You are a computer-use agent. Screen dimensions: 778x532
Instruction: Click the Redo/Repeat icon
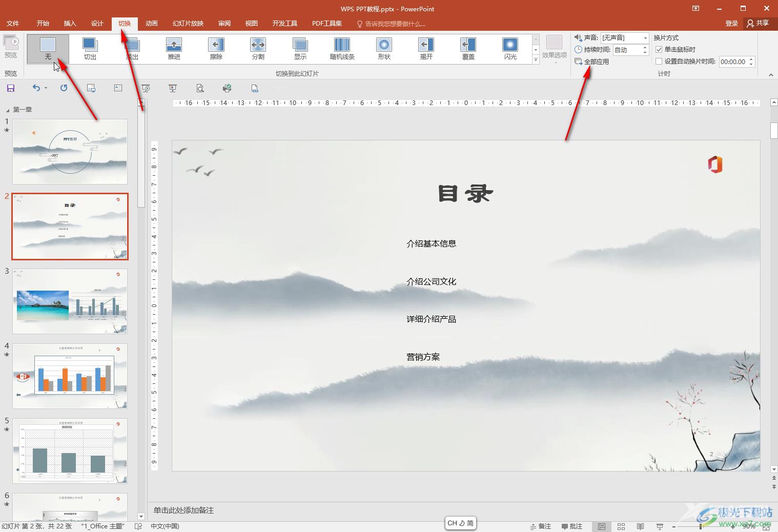coord(64,88)
